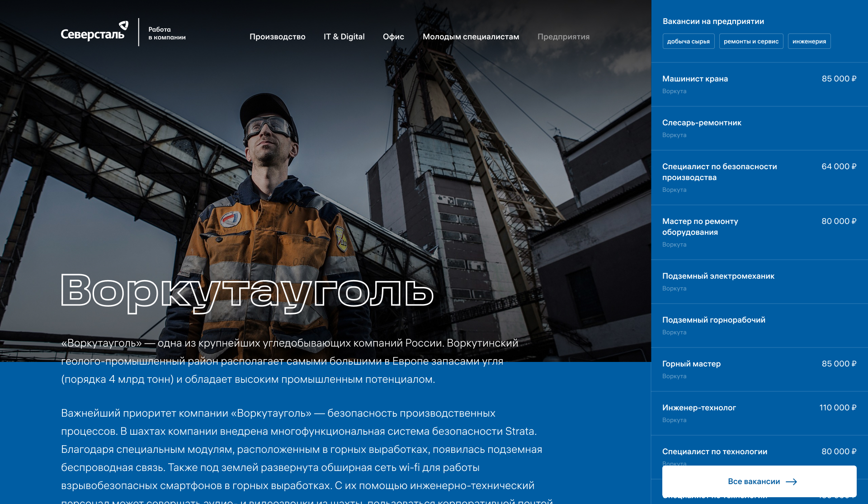View Специалист по безопасности производства vacancy
This screenshot has width=868, height=504.
point(719,172)
